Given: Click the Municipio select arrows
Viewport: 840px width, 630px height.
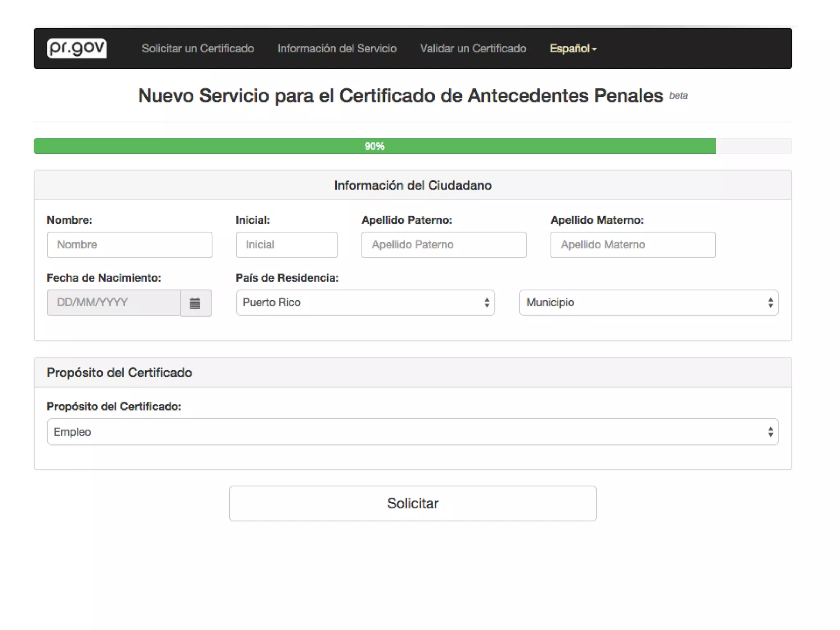Looking at the screenshot, I should [x=770, y=303].
